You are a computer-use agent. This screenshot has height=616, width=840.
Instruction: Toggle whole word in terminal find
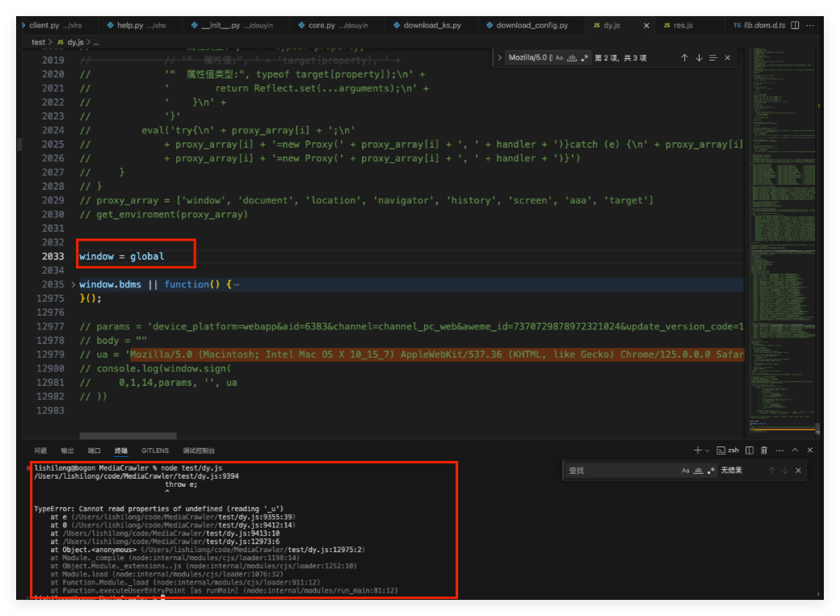[698, 471]
